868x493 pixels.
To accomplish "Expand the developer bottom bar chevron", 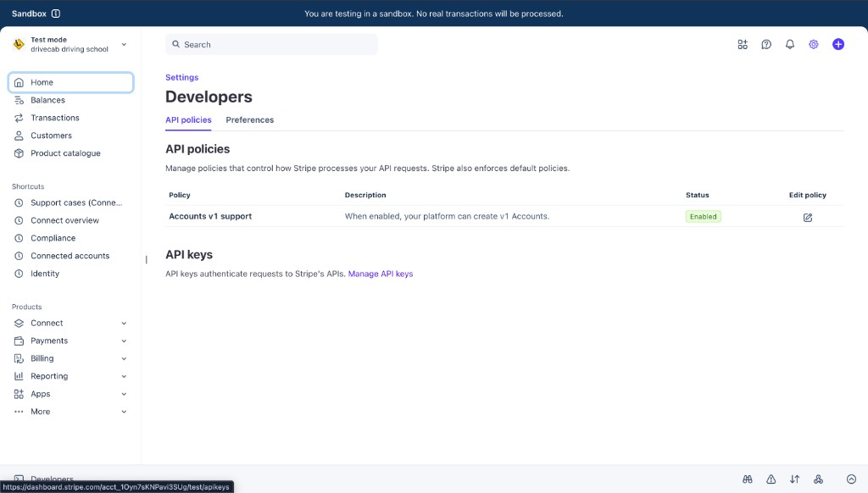I will pyautogui.click(x=851, y=479).
